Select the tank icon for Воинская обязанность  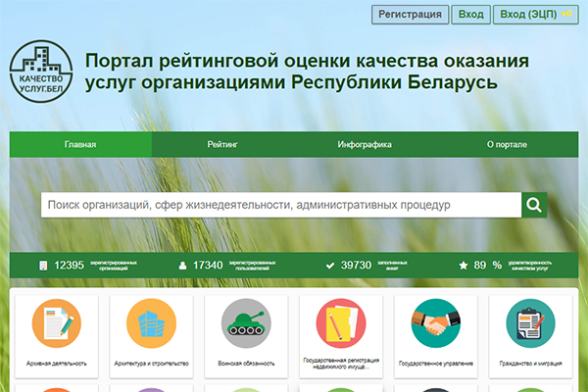click(x=246, y=323)
